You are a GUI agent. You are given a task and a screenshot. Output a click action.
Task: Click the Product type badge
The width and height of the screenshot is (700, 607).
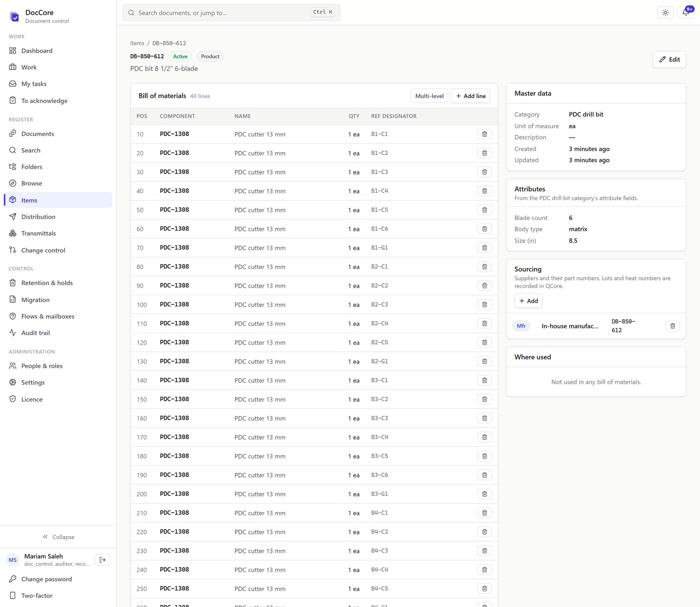click(210, 56)
